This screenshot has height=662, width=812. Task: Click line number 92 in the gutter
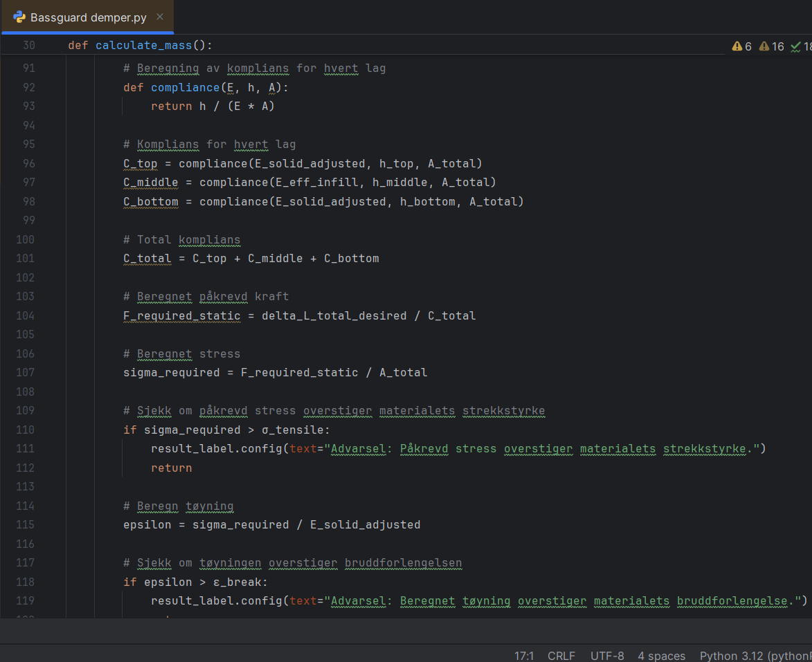point(28,87)
